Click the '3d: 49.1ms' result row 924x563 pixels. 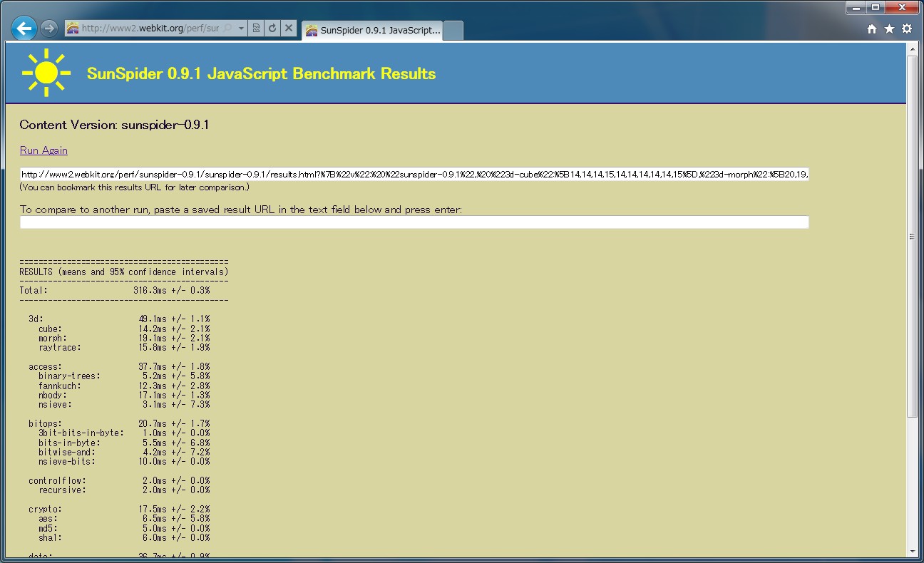click(x=119, y=319)
